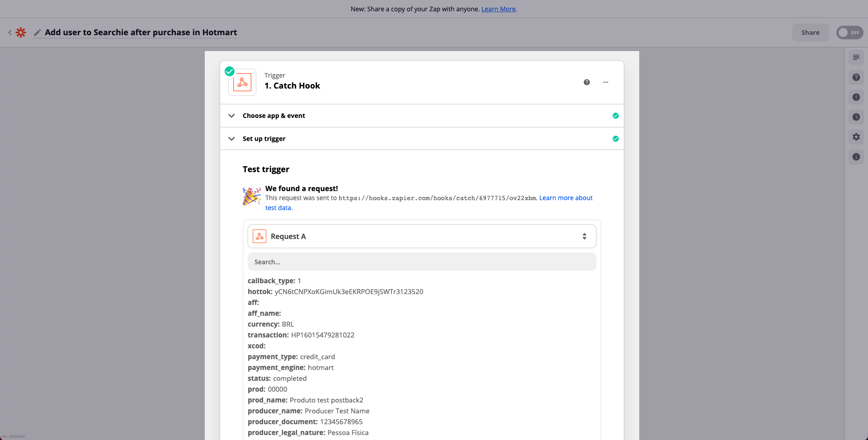Click the green checkmark badge on trigger icon
This screenshot has width=868, height=440.
click(230, 71)
